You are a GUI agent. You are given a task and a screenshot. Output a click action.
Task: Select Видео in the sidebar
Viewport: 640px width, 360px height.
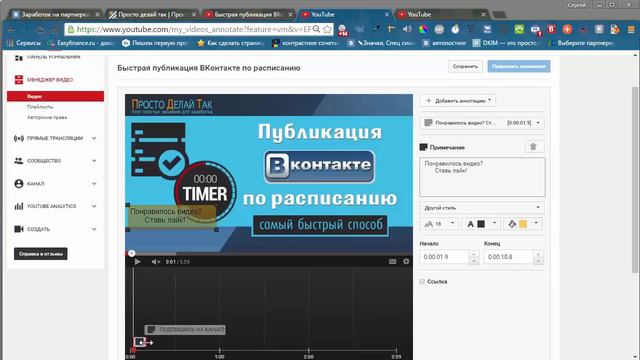click(56, 96)
